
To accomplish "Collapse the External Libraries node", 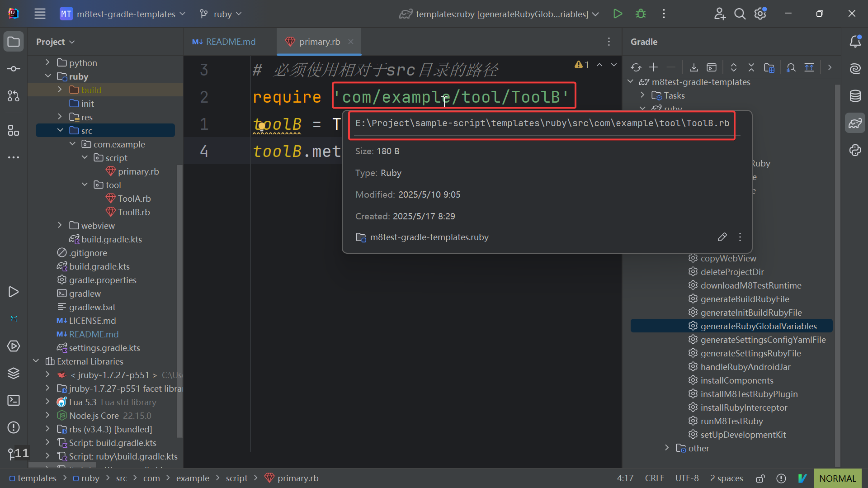I will click(36, 361).
